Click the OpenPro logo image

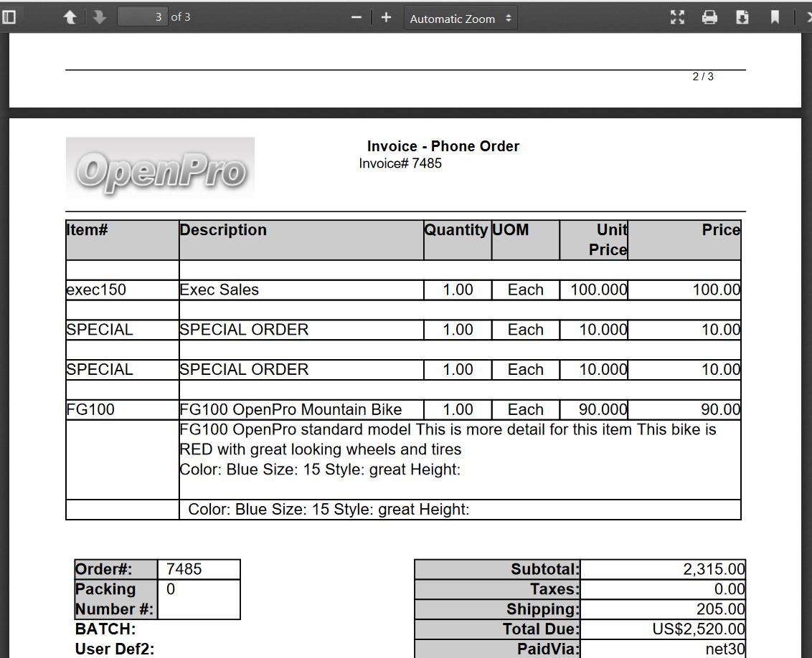tap(160, 170)
